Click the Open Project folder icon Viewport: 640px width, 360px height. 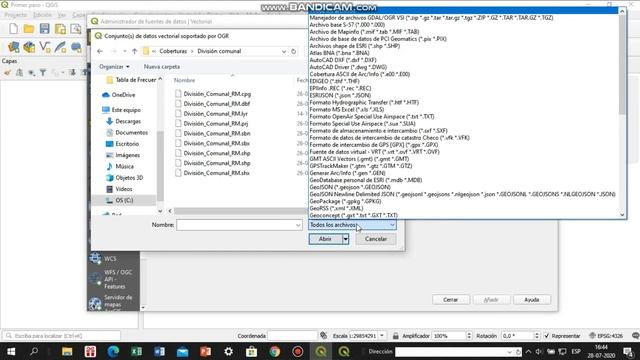coord(29,29)
